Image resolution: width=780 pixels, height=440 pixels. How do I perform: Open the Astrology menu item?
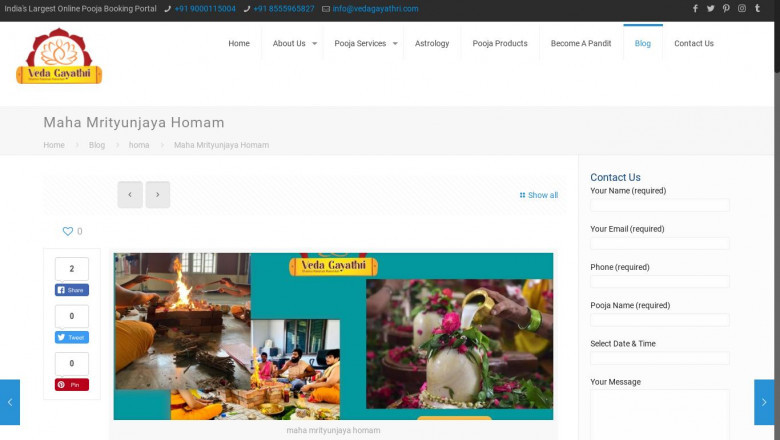(432, 44)
